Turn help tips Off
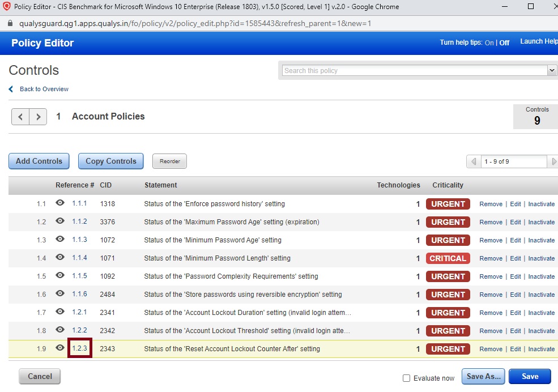Image resolution: width=558 pixels, height=392 pixels. tap(504, 42)
